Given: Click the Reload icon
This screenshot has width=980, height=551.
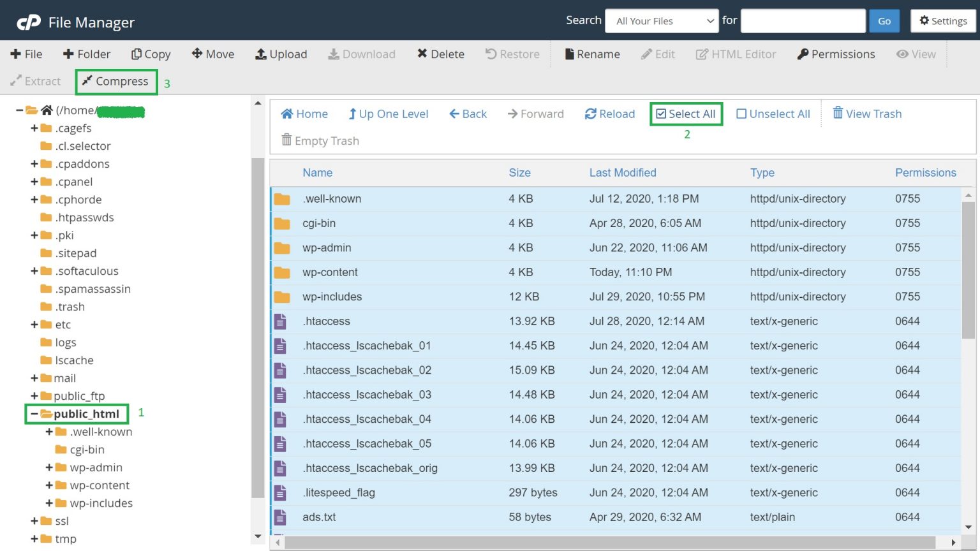Looking at the screenshot, I should point(609,114).
